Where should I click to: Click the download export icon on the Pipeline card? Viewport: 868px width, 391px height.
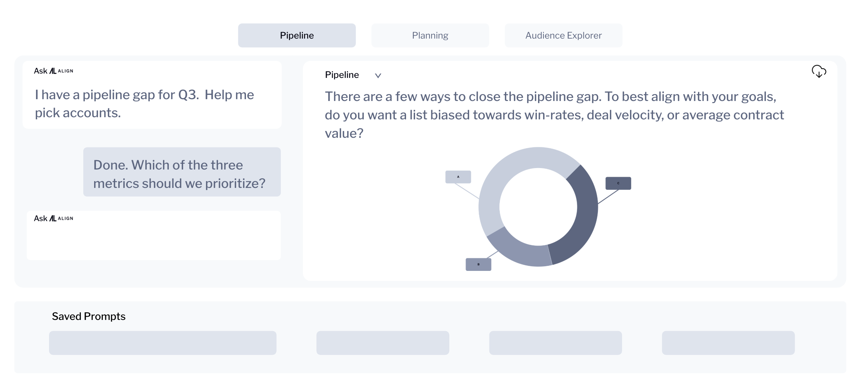click(819, 72)
